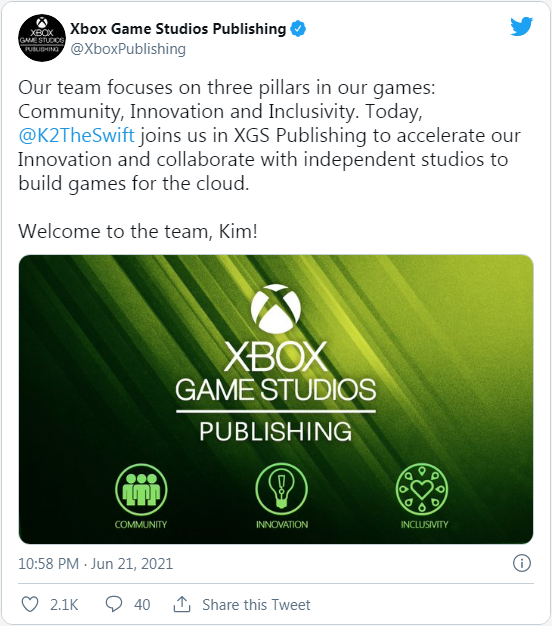
Task: Like the tweet with the heart icon
Action: pos(30,604)
